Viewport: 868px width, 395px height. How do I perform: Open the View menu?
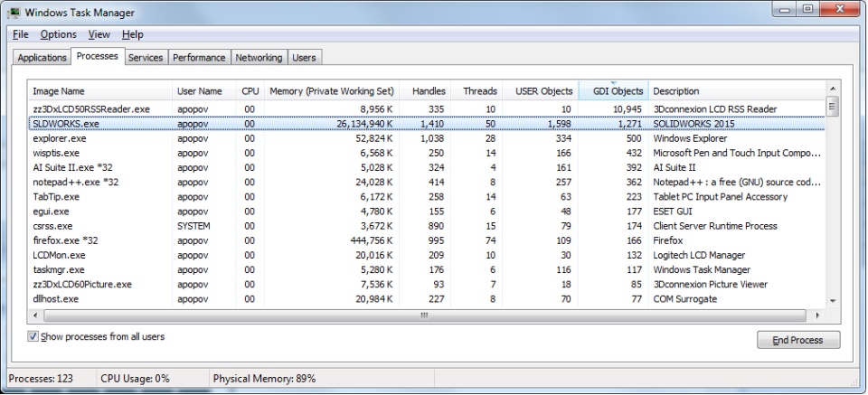[x=99, y=34]
